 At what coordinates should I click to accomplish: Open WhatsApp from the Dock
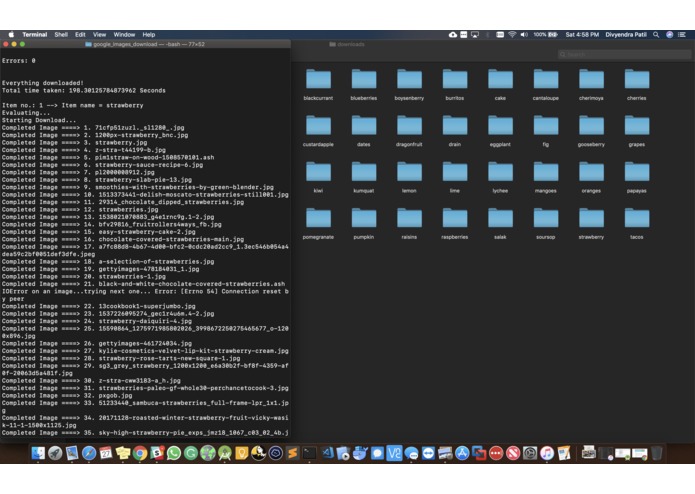point(174,453)
